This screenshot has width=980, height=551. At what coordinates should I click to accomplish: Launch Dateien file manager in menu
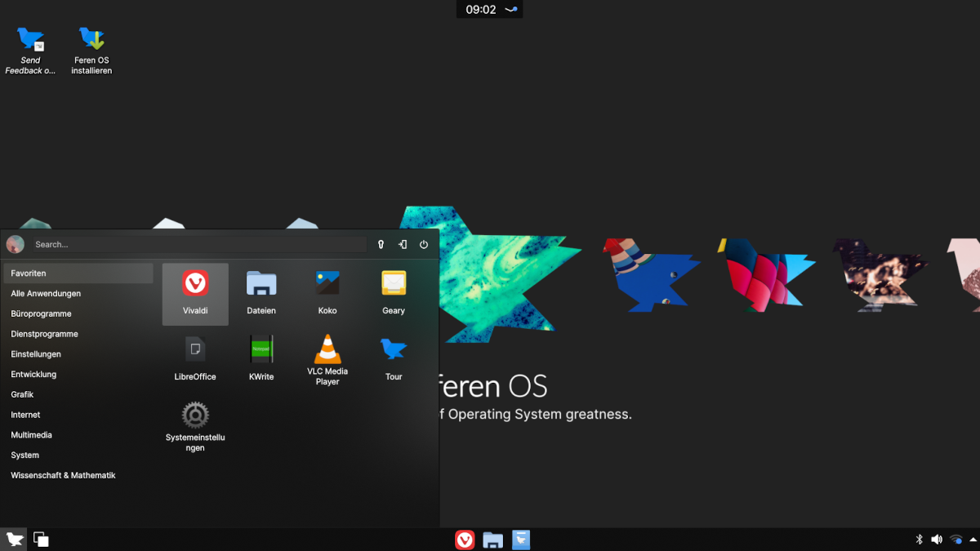(x=261, y=294)
